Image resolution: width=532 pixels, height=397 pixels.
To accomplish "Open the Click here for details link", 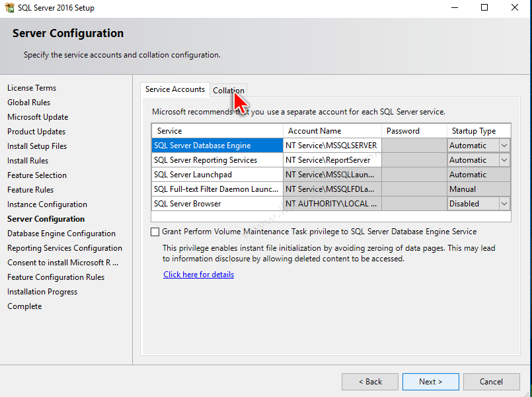I will pyautogui.click(x=198, y=275).
